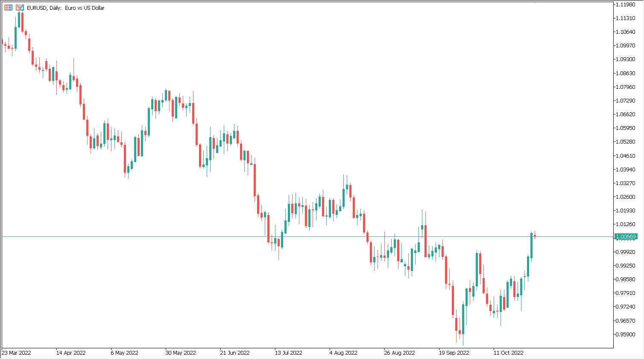Click the 26 Aug 2022 date label

coord(399,353)
